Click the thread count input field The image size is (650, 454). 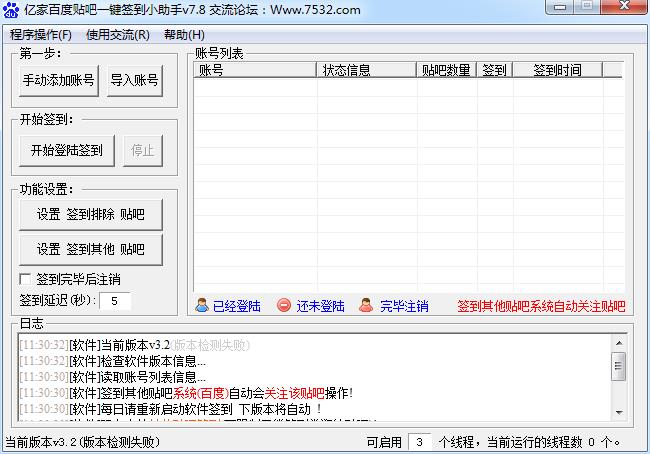(x=421, y=441)
